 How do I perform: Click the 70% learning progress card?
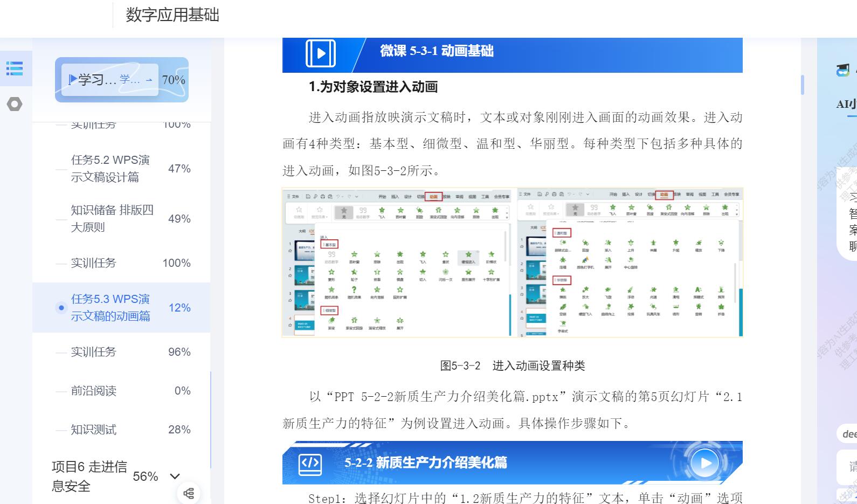pos(122,80)
